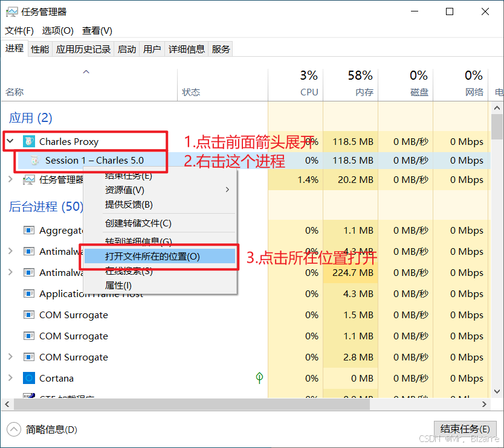
Task: Expand the 224.7 MB Antimalware row
Action: point(10,272)
